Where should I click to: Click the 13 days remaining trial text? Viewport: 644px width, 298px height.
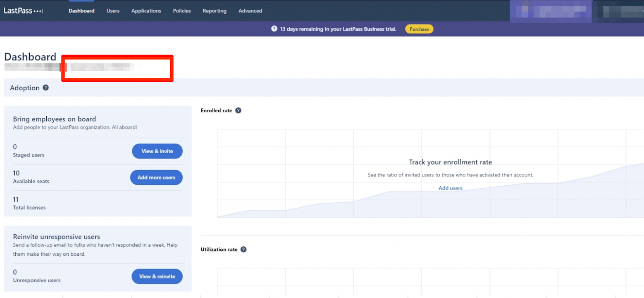pyautogui.click(x=338, y=29)
